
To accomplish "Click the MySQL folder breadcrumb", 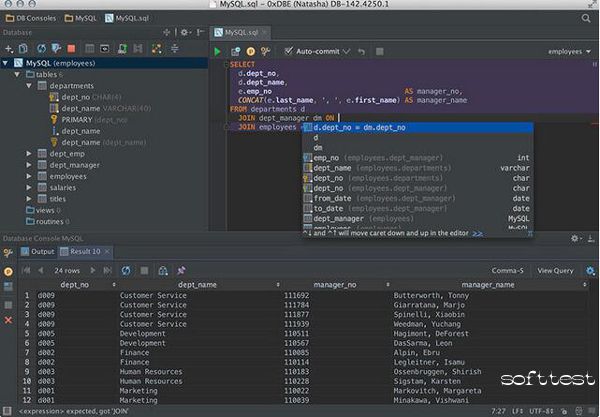I will (x=81, y=18).
